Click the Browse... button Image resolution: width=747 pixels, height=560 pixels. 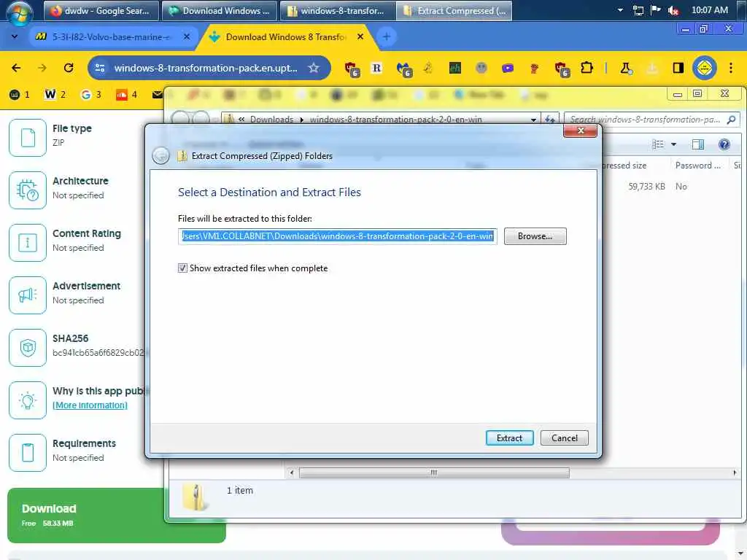pos(535,236)
